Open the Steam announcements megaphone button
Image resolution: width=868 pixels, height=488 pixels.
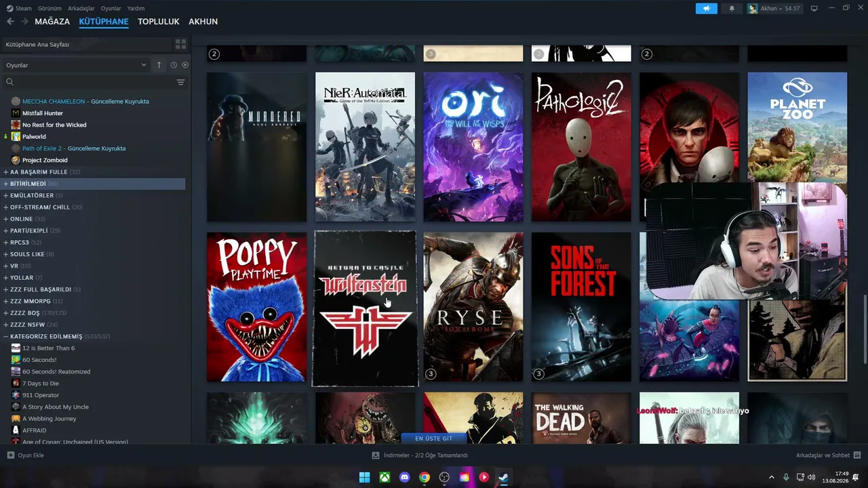[x=706, y=8]
